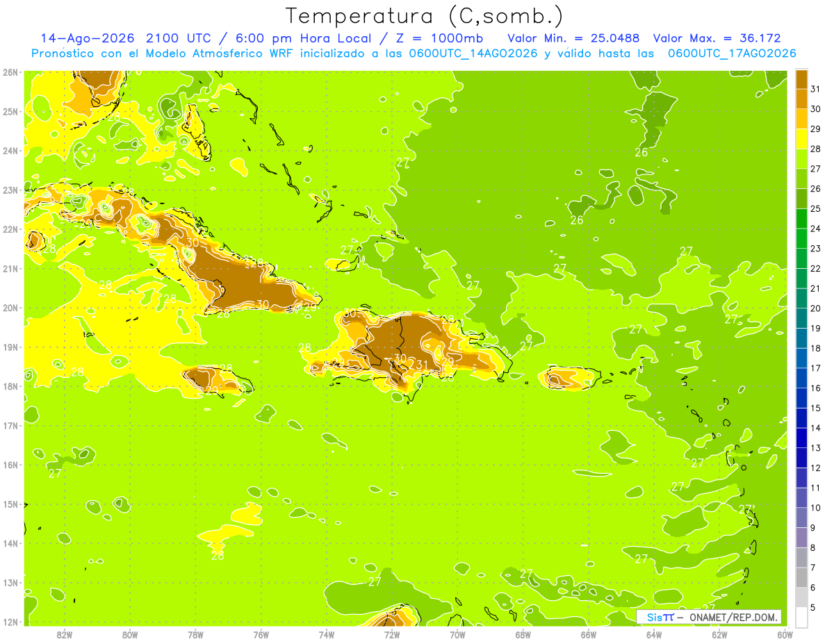Click the '8' label on the color scale
This screenshot has width=834, height=644.
(x=814, y=547)
